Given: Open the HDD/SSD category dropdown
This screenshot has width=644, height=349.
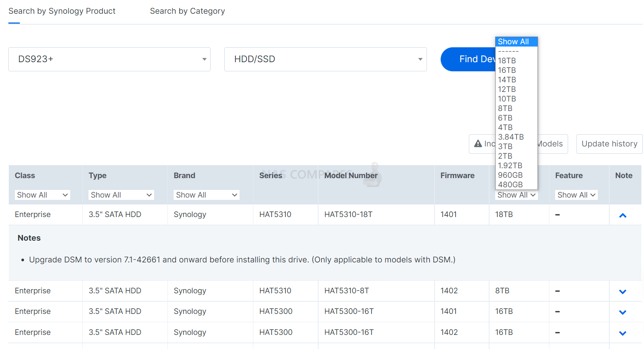Looking at the screenshot, I should point(325,59).
